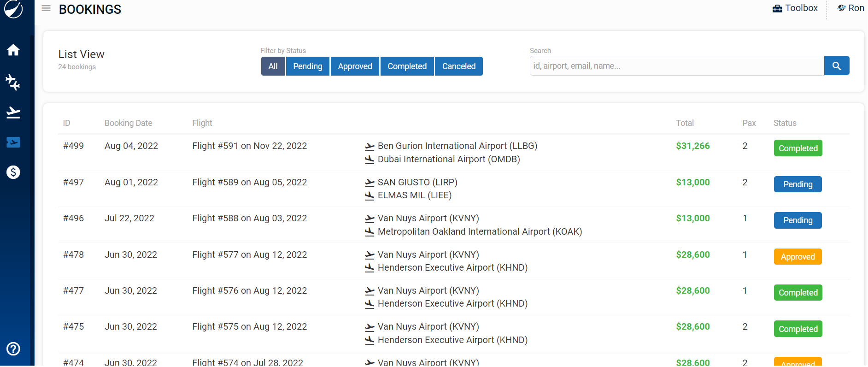Click the app logo in the sidebar
868x367 pixels.
click(13, 9)
